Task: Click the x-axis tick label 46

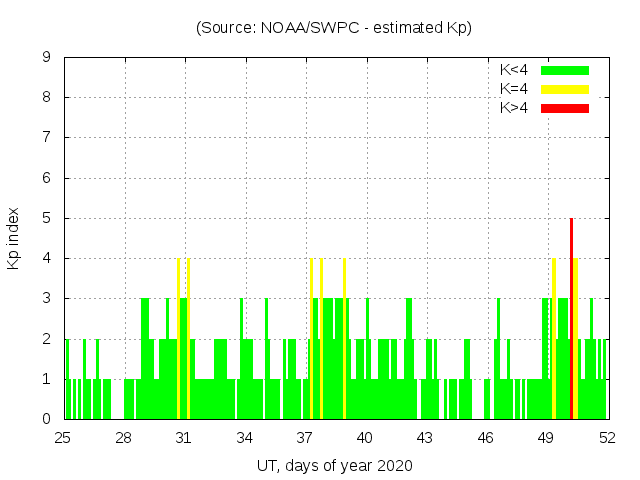Action: pos(486,438)
